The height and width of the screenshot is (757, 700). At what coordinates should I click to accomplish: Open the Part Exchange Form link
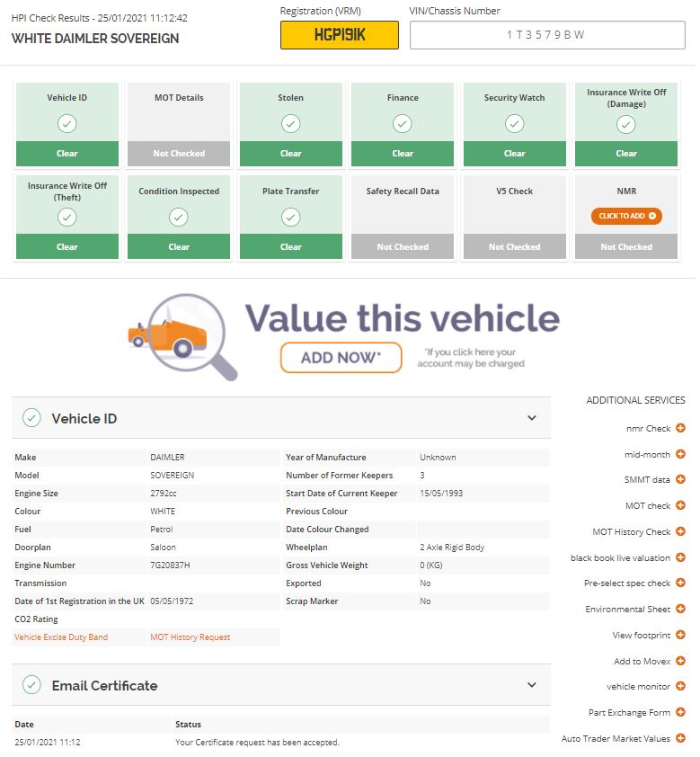630,712
